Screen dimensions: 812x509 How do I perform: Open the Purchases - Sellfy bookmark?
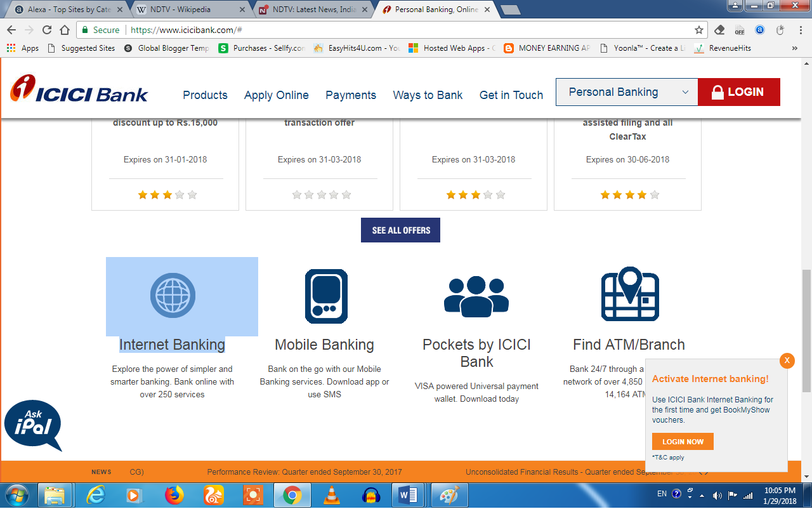pyautogui.click(x=261, y=48)
